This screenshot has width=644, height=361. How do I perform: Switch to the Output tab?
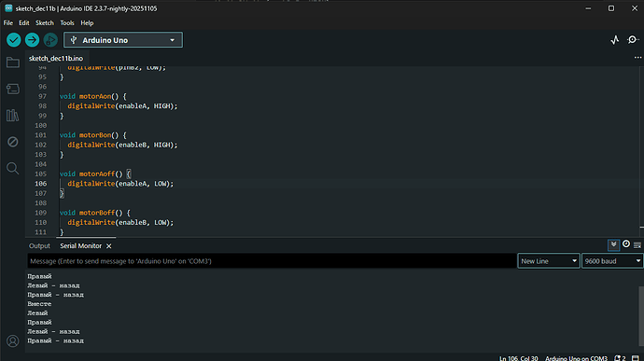click(39, 245)
